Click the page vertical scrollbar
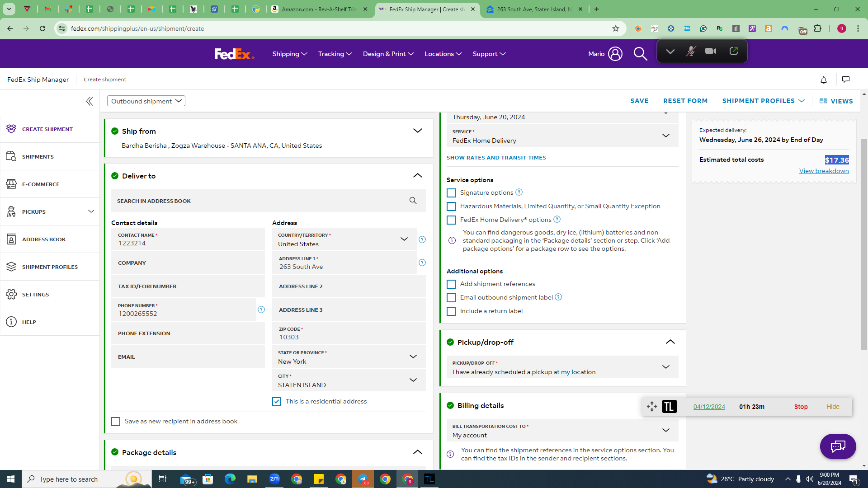 864,244
